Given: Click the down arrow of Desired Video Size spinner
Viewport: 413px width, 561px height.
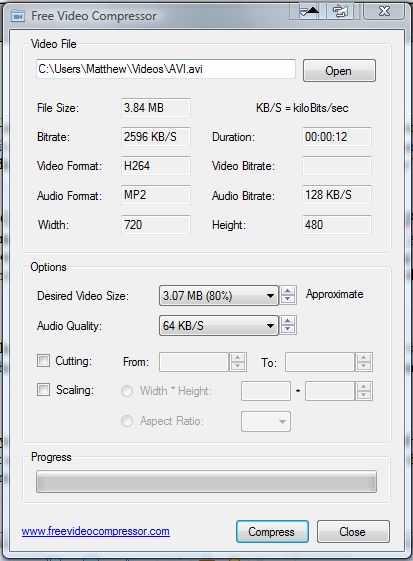Looking at the screenshot, I should click(288, 300).
